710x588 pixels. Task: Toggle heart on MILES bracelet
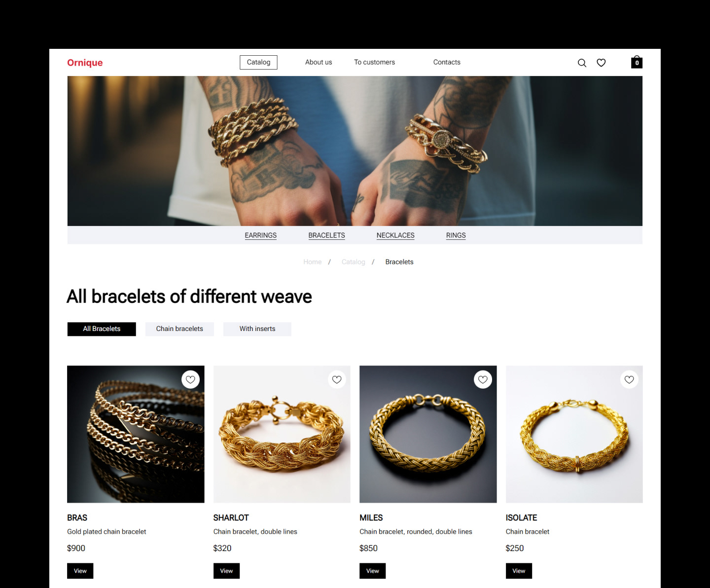click(483, 379)
